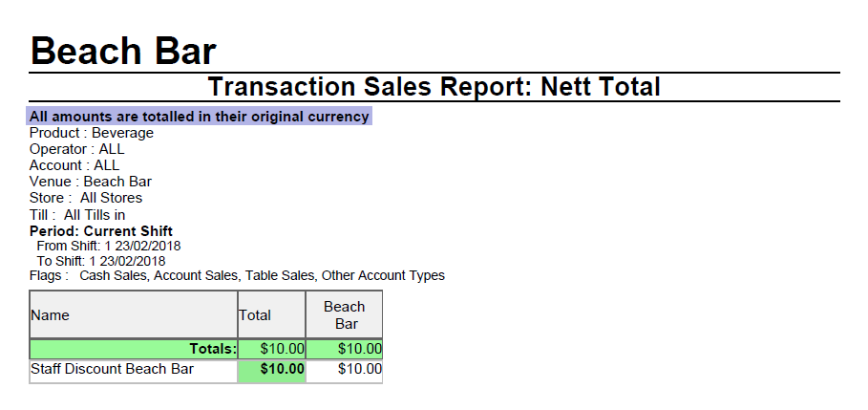The height and width of the screenshot is (410, 868).
Task: Click the To Shift date line
Action: 101,261
